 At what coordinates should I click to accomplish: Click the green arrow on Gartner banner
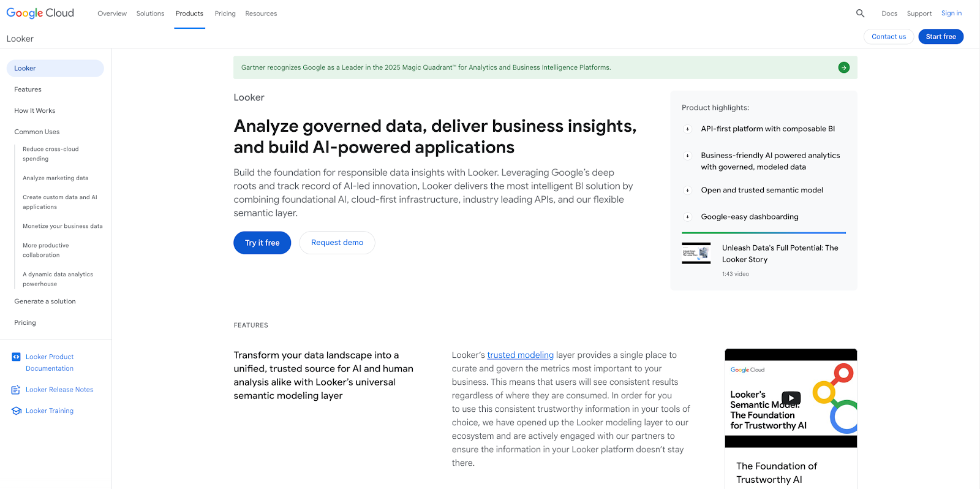[843, 67]
